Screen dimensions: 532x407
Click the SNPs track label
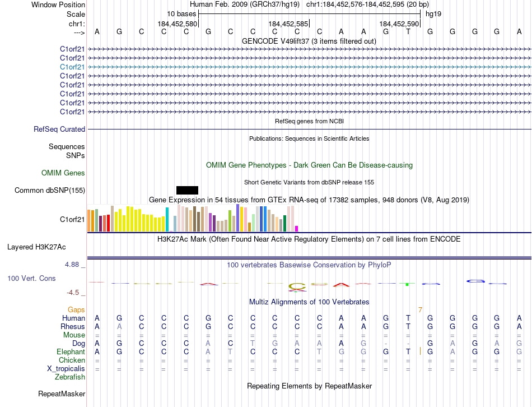click(76, 155)
